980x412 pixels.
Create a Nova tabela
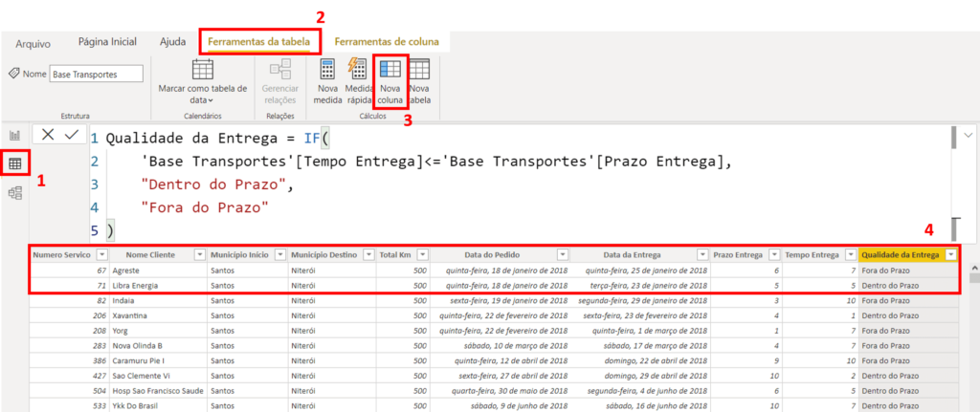(419, 82)
